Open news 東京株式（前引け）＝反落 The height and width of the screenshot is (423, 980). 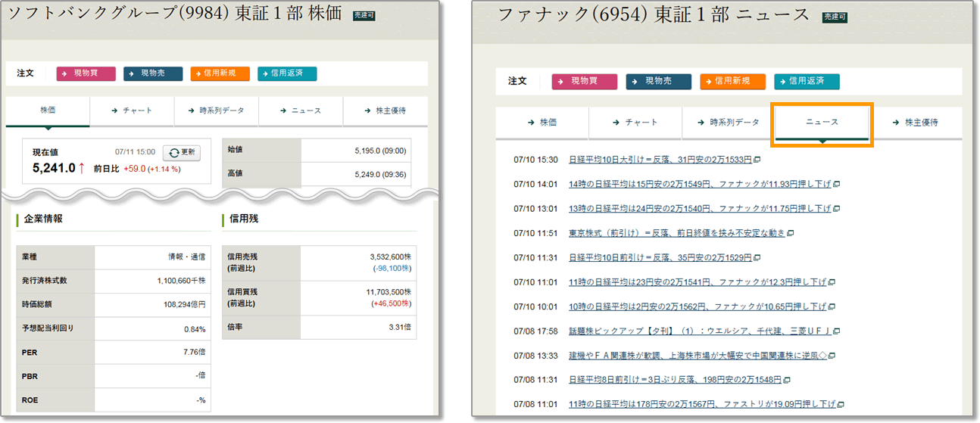pyautogui.click(x=677, y=233)
